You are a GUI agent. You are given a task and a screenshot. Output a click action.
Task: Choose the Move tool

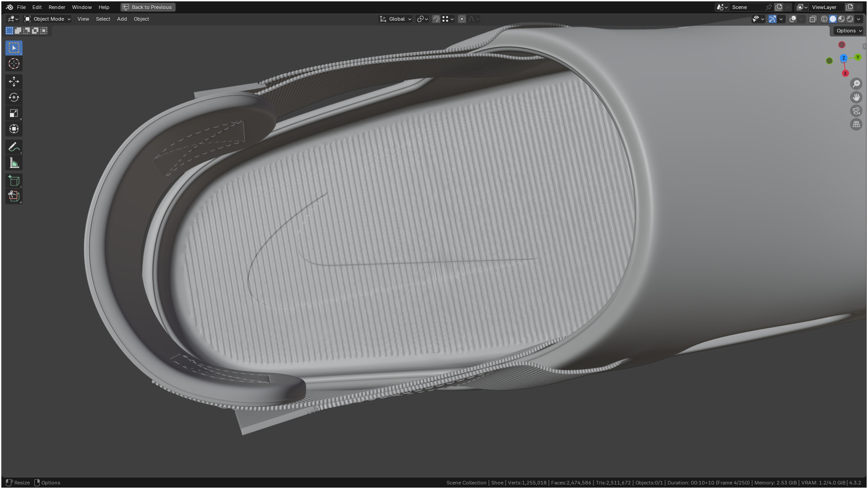point(14,81)
